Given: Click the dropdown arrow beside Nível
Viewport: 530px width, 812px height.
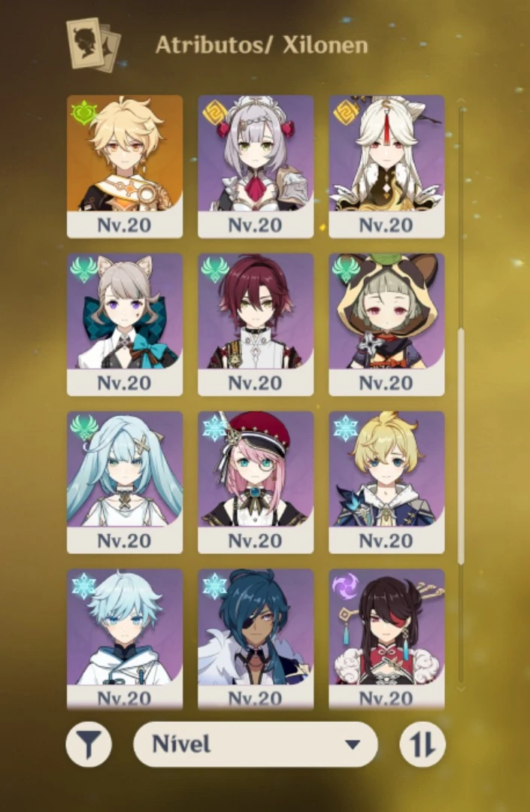Looking at the screenshot, I should [353, 744].
